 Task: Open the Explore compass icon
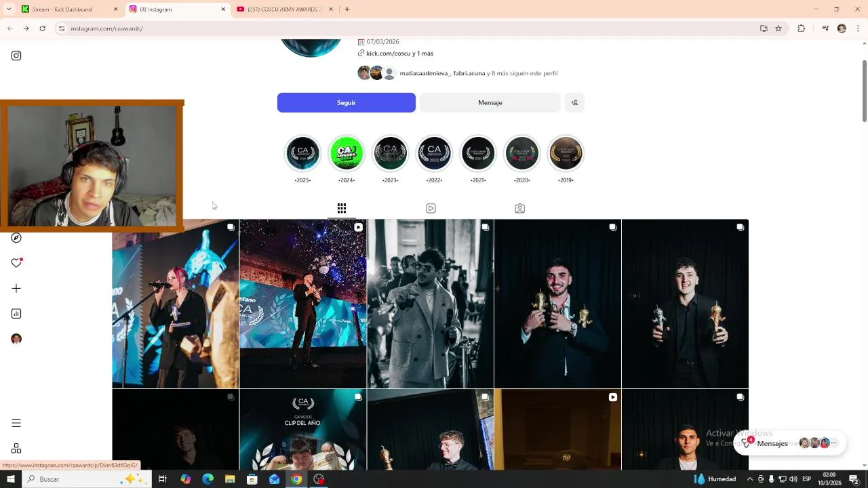(16, 238)
